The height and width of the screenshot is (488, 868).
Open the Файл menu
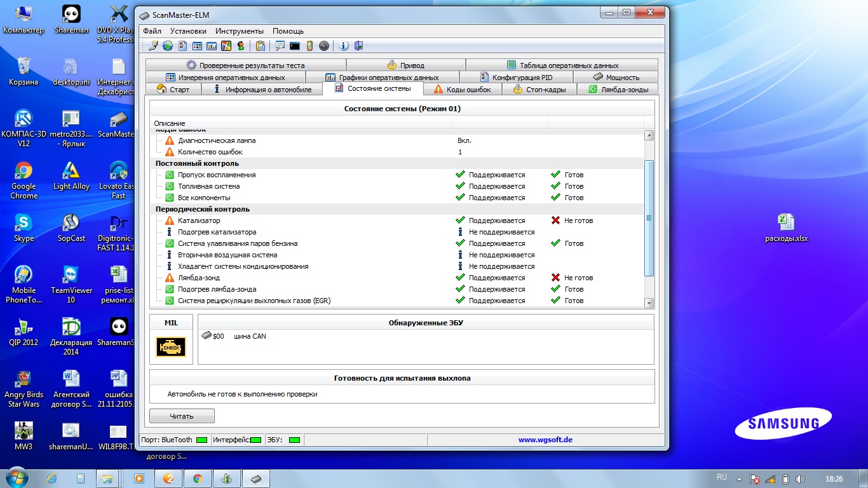152,31
